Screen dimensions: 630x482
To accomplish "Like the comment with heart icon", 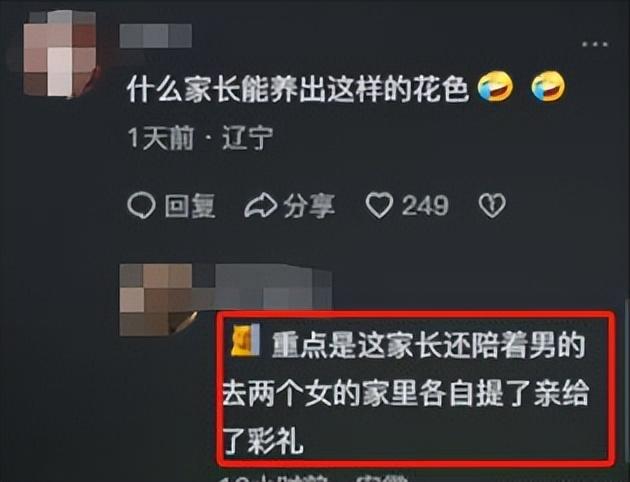I will point(379,205).
